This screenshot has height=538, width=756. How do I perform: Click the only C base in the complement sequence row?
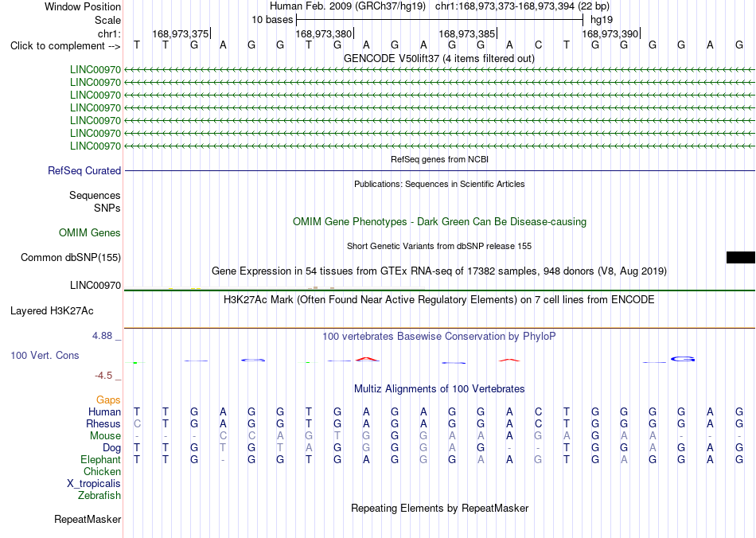[x=538, y=45]
